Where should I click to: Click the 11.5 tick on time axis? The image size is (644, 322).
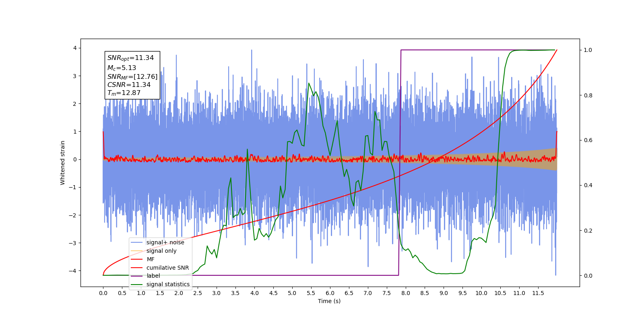(x=538, y=293)
